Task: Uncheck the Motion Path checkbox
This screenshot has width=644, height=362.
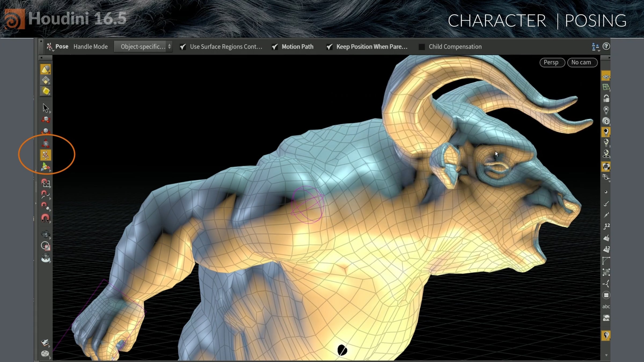Action: [x=275, y=47]
